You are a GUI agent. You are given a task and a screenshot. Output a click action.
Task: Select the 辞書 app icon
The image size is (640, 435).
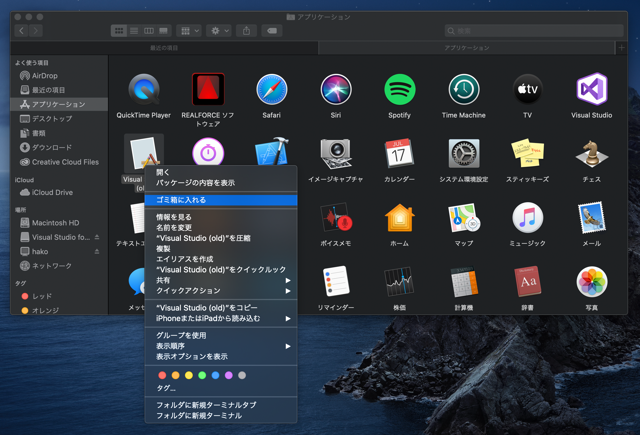point(528,282)
